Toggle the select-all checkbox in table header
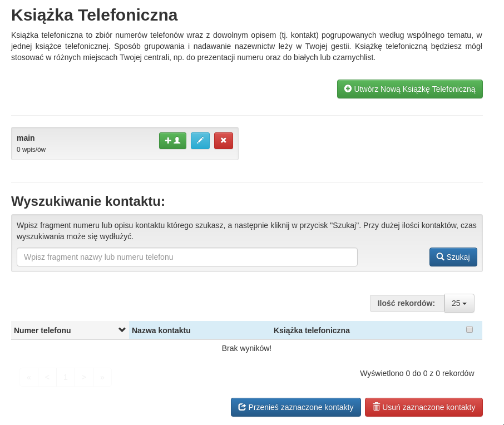 coord(470,329)
